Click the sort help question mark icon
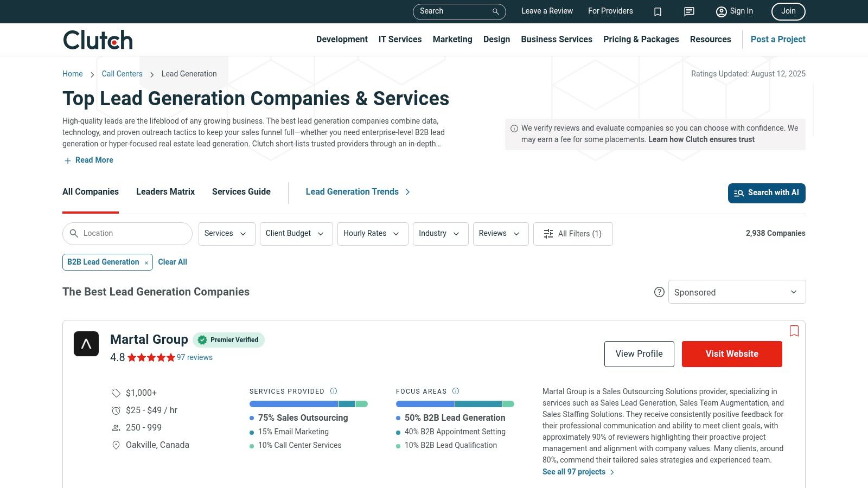 point(659,292)
